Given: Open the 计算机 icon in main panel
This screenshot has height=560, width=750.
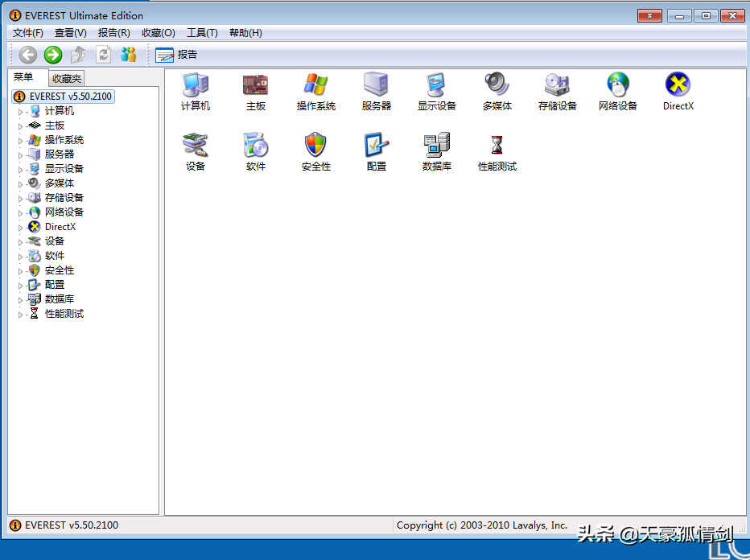Looking at the screenshot, I should tap(196, 85).
